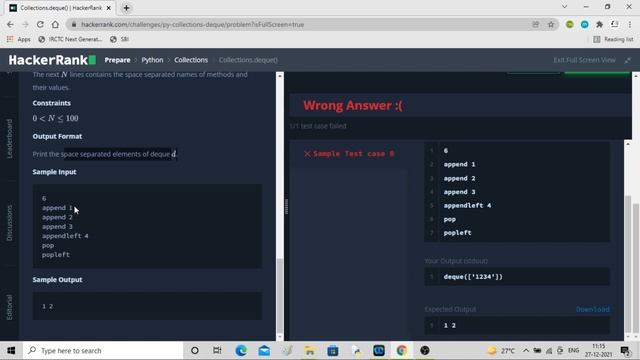Open notification center icon
The height and width of the screenshot is (360, 640).
coord(625,351)
